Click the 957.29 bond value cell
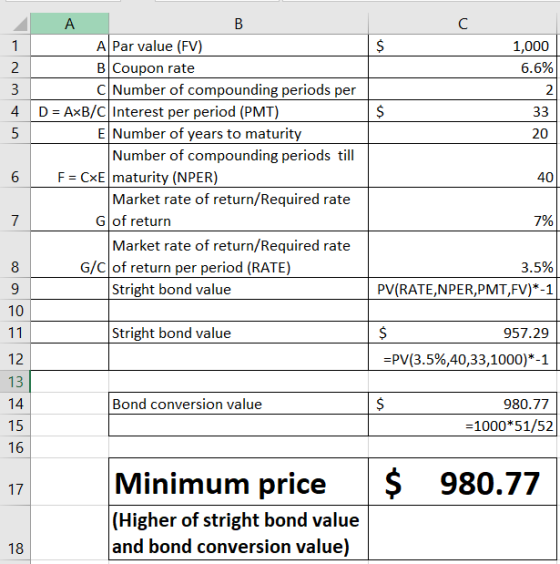 point(463,333)
